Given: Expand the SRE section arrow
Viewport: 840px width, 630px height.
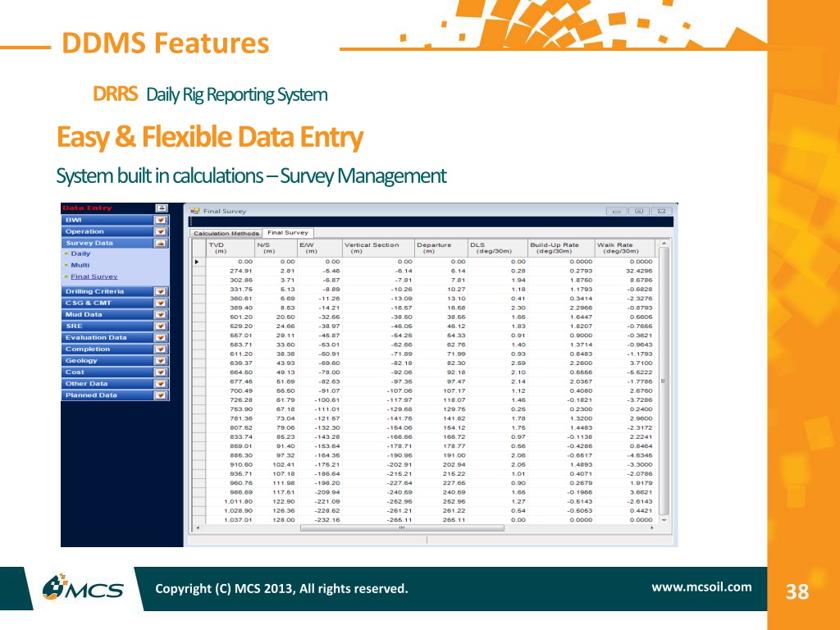Looking at the screenshot, I should click(x=160, y=326).
